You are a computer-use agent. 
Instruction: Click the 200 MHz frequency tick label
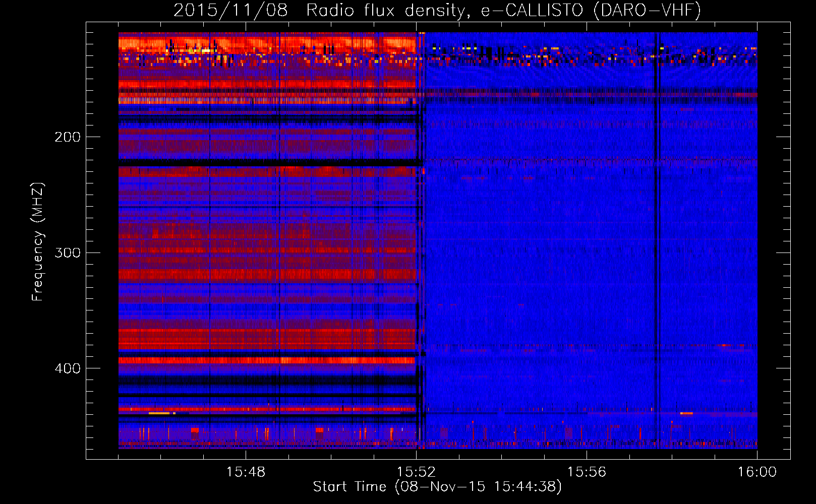pos(67,137)
